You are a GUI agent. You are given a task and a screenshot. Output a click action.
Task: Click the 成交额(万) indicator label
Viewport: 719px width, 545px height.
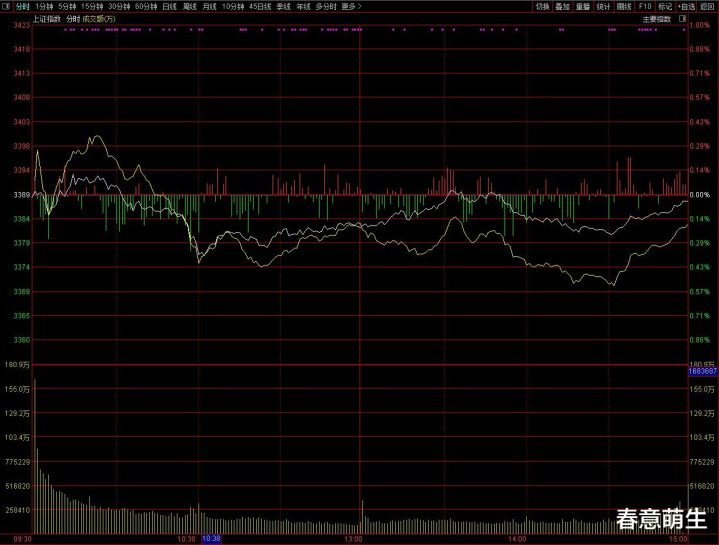click(x=98, y=18)
